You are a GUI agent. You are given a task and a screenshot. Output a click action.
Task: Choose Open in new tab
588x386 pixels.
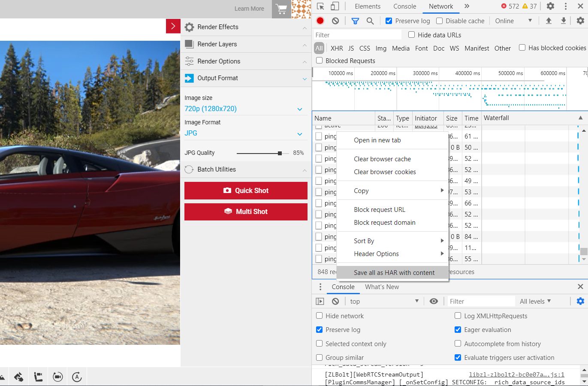tap(393, 140)
